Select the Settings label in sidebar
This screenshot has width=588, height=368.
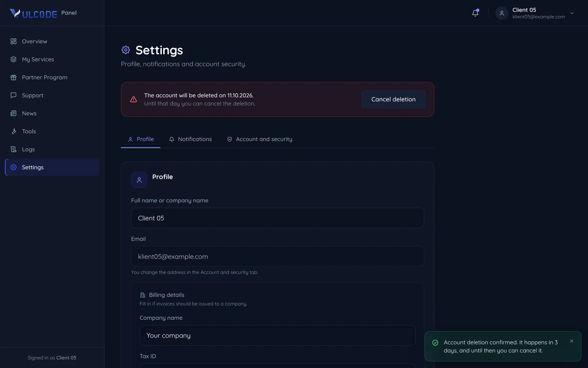(x=33, y=167)
